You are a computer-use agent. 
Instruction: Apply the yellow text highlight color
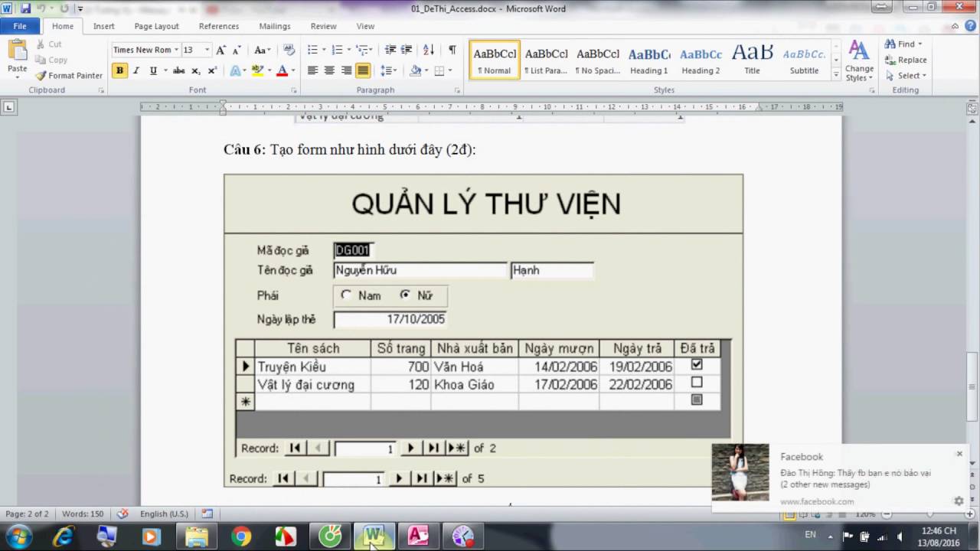[x=257, y=70]
